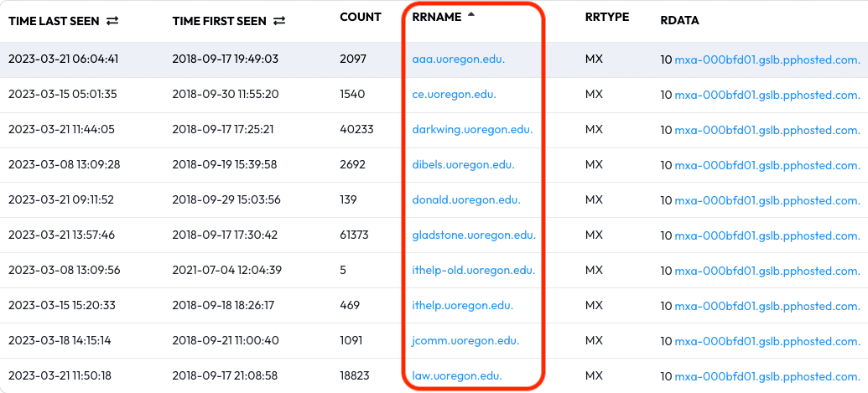The width and height of the screenshot is (868, 393).
Task: Click first seen 2018-09-21 11:00:40
Action: [x=226, y=340]
